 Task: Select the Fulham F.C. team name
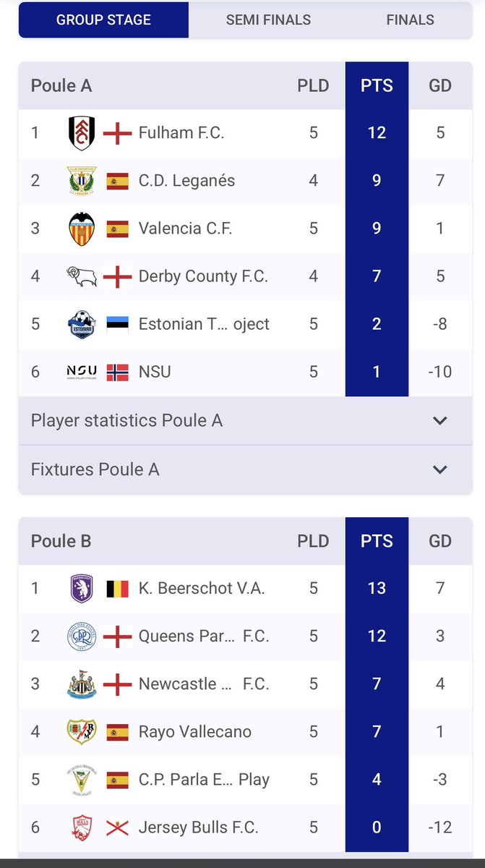tap(181, 133)
